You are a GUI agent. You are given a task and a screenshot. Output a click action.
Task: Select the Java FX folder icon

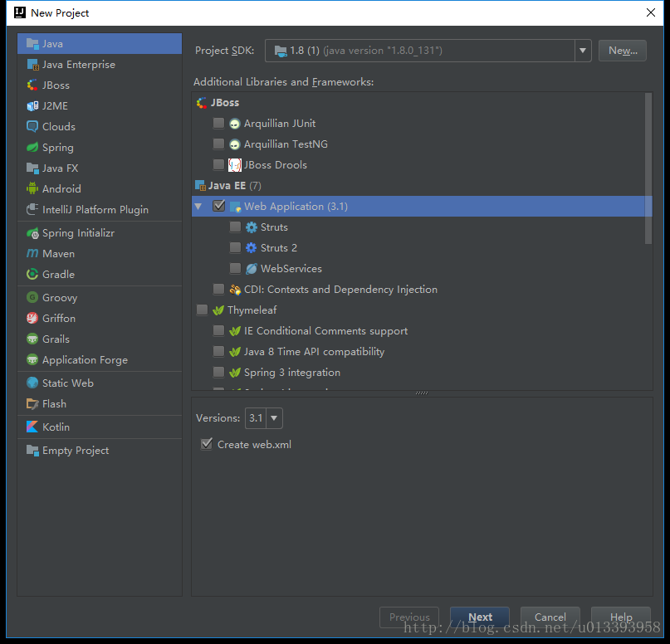point(32,168)
